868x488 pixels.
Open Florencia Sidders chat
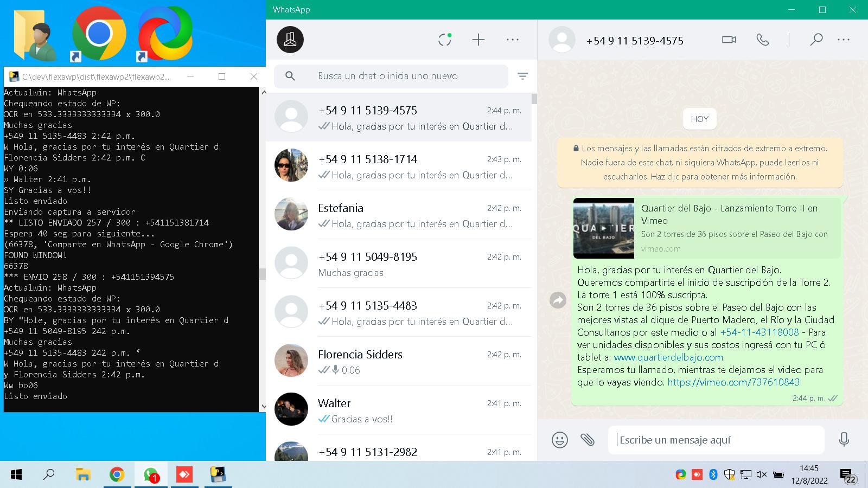(399, 361)
